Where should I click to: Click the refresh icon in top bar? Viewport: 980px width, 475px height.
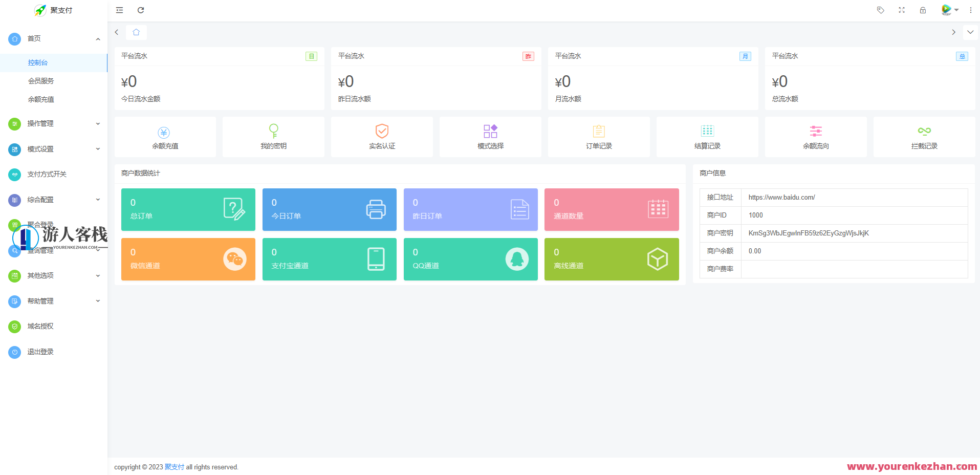click(141, 10)
